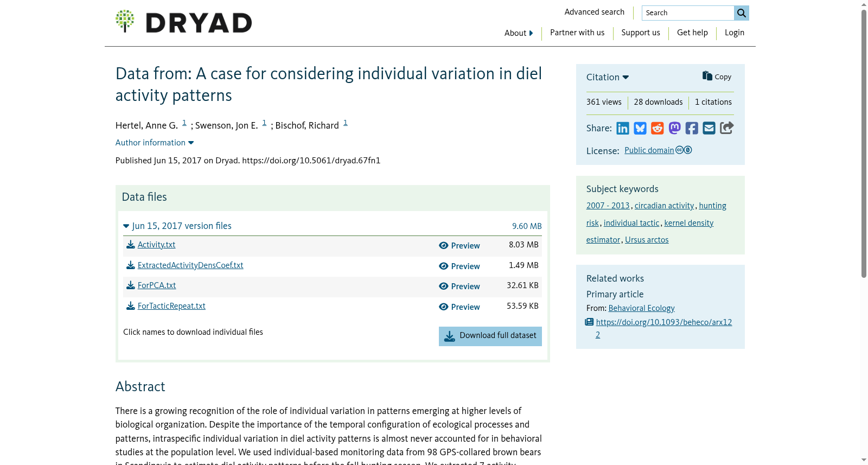Viewport: 868px width, 465px height.
Task: Preview the ForPCA.txt file
Action: click(459, 286)
